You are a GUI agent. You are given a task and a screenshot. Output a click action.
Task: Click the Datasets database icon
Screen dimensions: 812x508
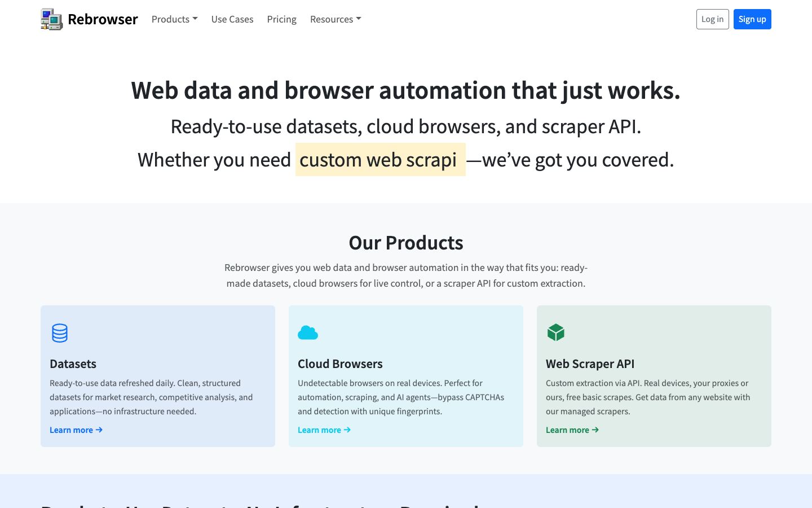click(60, 333)
